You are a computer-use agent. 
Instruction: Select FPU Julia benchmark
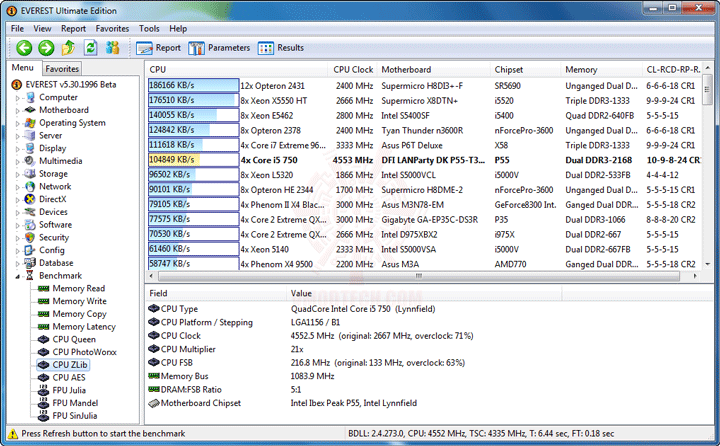69,390
